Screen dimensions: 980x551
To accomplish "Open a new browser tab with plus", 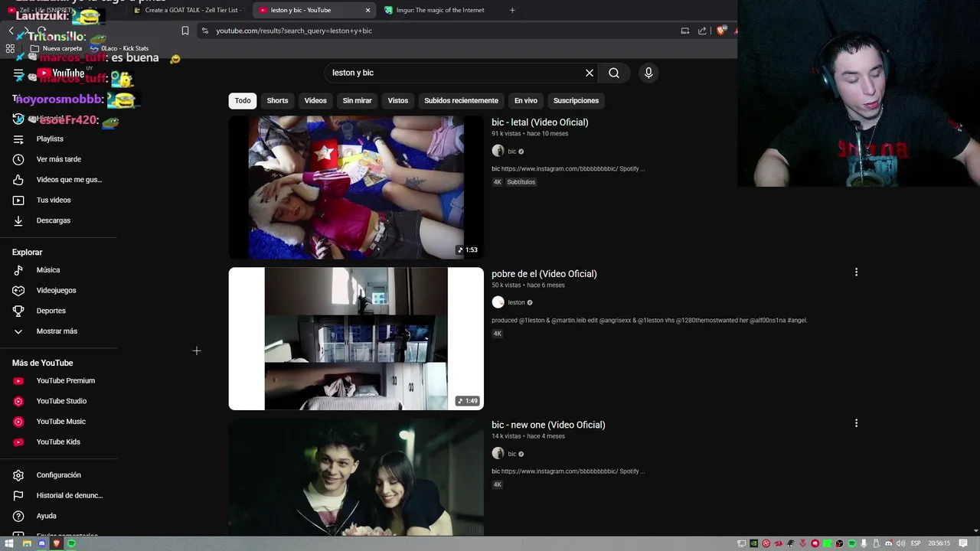I will pyautogui.click(x=512, y=10).
